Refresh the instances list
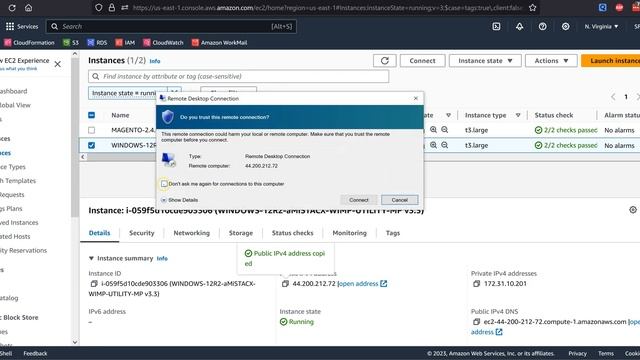 coord(384,60)
